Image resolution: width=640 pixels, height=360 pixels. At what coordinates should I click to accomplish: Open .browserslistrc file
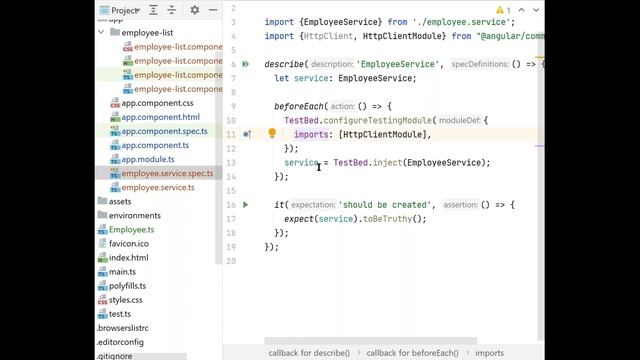[x=122, y=328]
